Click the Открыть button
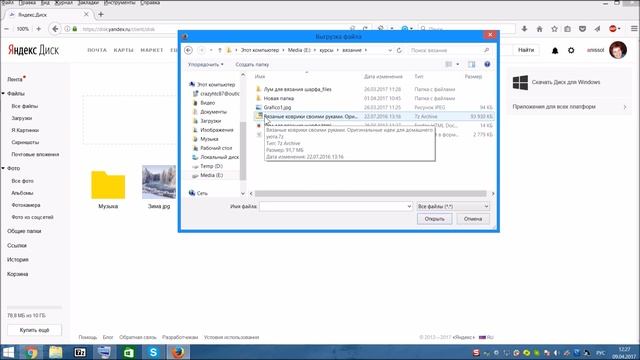640x360 pixels. point(434,219)
